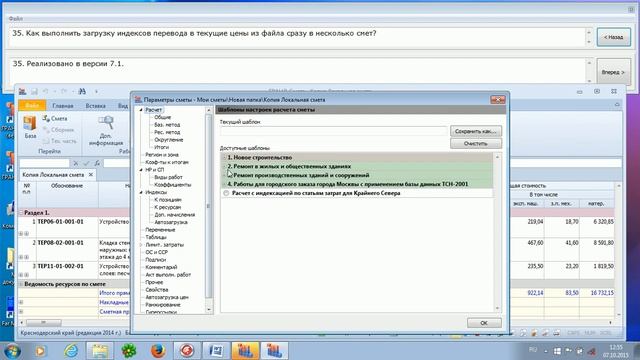This screenshot has width=640, height=360.
Task: Click the parameters tree vertical scrollbar
Action: [209, 210]
